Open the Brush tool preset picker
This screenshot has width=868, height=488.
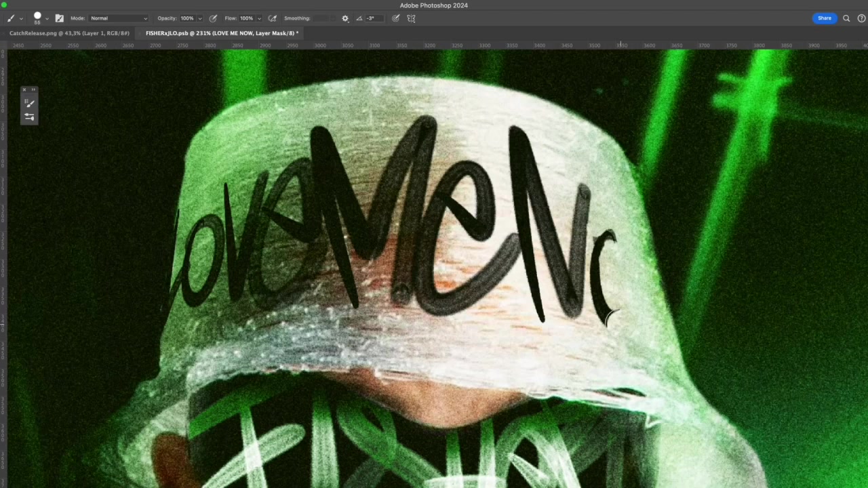pos(11,18)
